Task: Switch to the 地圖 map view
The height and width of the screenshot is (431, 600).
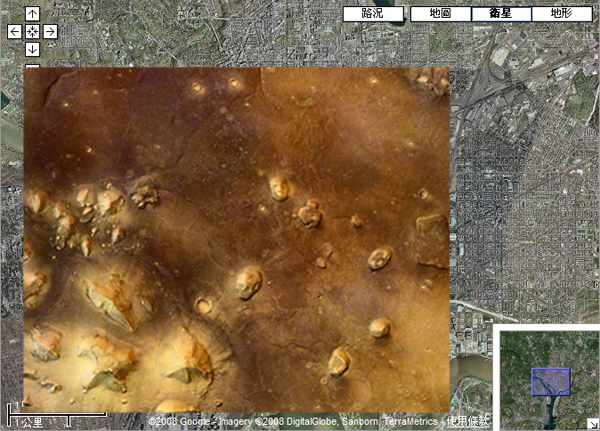Action: 440,14
